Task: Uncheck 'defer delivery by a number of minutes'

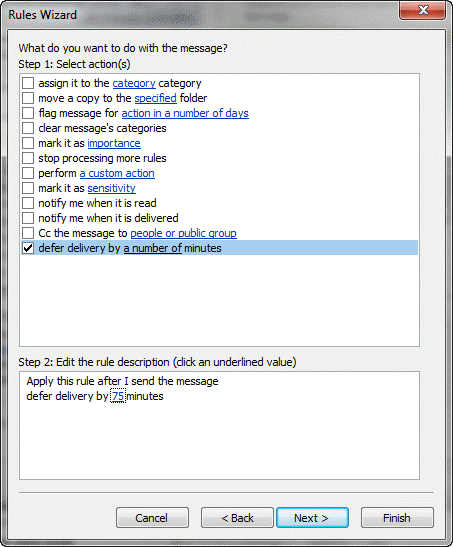Action: tap(28, 248)
